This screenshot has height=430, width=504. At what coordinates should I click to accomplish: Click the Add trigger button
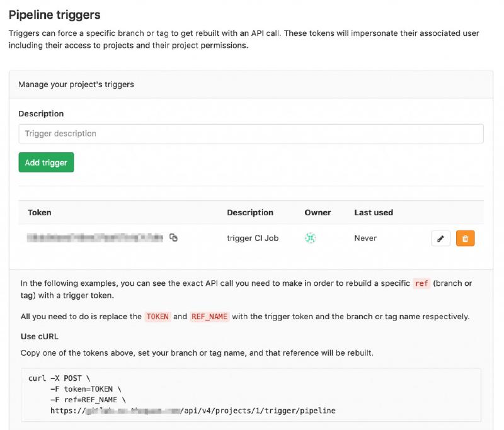click(x=45, y=162)
